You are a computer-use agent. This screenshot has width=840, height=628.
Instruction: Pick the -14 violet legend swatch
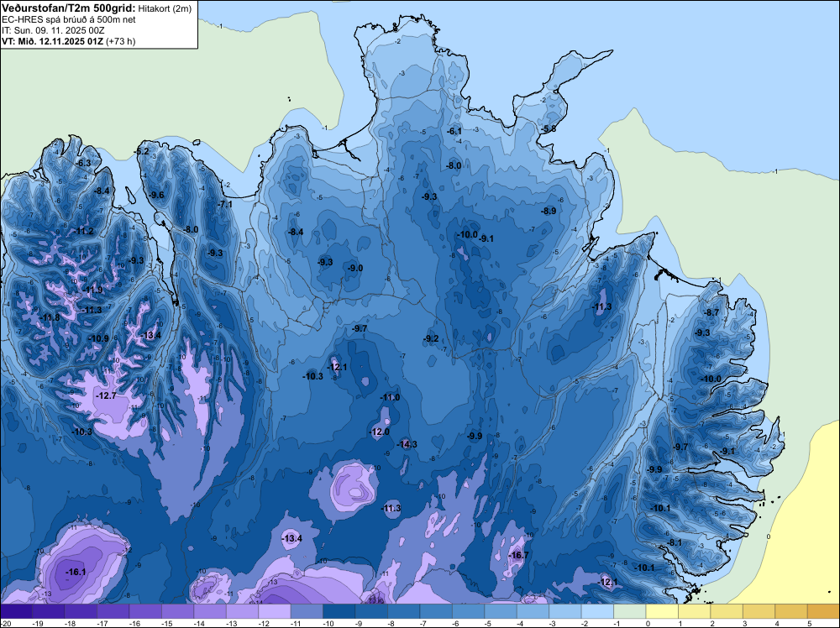(x=210, y=611)
